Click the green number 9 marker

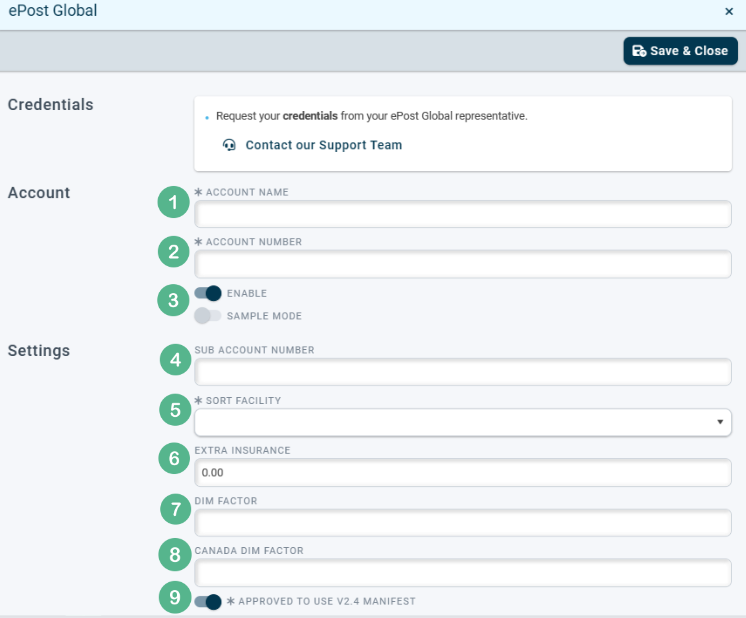pyautogui.click(x=174, y=598)
